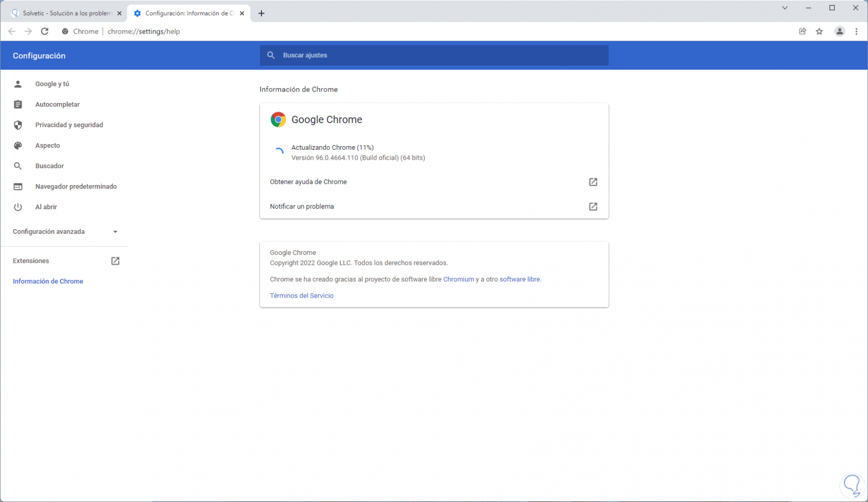
Task: Click the external link icon for Obtener ayuda
Action: (x=593, y=182)
